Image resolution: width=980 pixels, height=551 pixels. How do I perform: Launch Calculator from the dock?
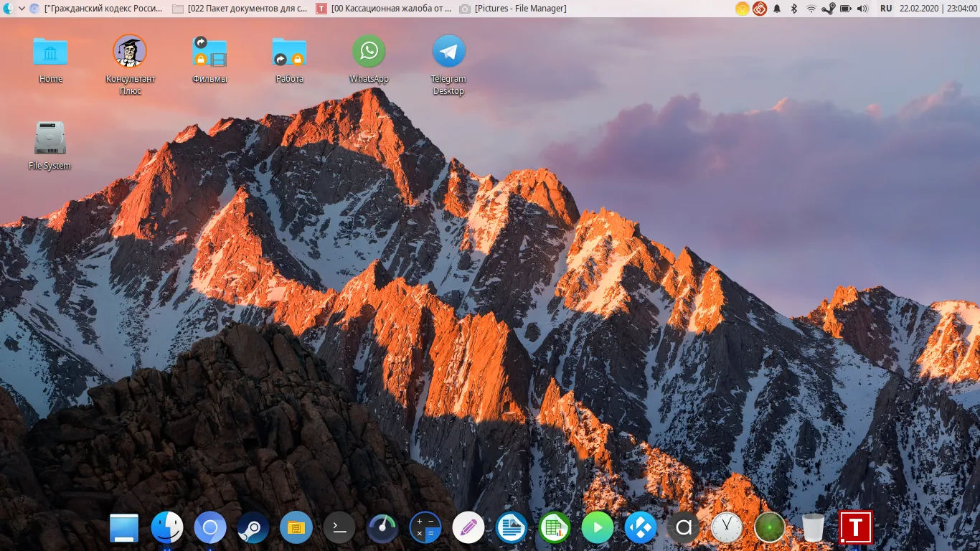click(x=425, y=529)
